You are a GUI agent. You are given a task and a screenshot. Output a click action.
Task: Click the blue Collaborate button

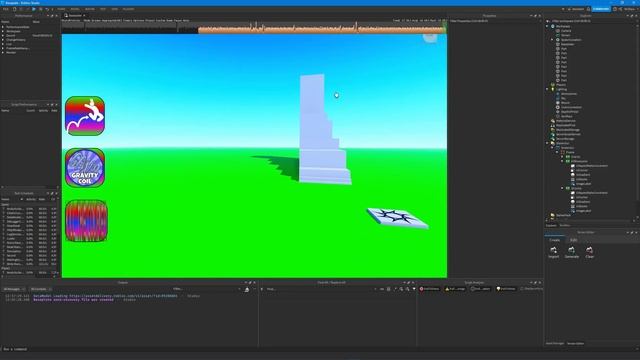(x=601, y=9)
